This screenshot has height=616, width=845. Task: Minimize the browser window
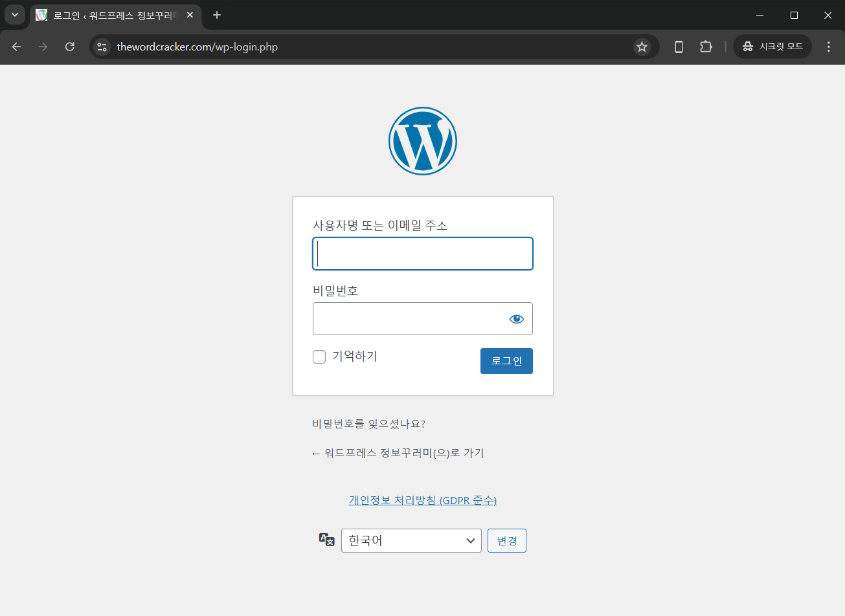760,15
